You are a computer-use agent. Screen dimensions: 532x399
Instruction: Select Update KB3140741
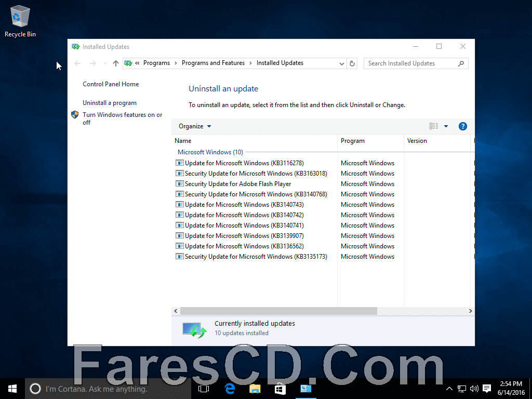244,225
